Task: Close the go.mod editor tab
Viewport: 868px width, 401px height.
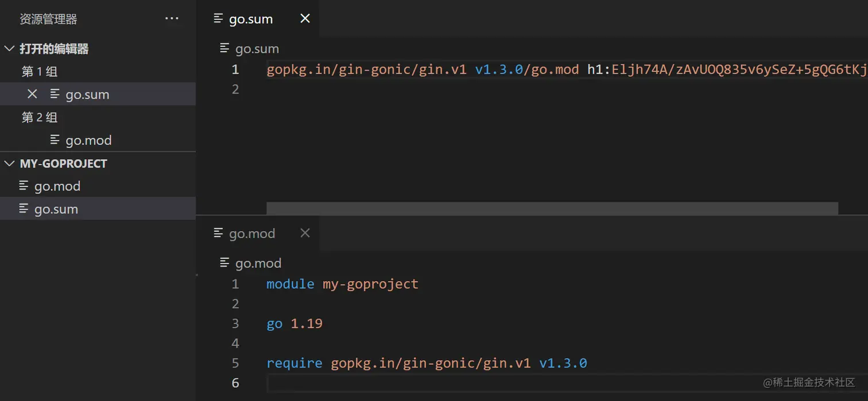Action: point(305,233)
